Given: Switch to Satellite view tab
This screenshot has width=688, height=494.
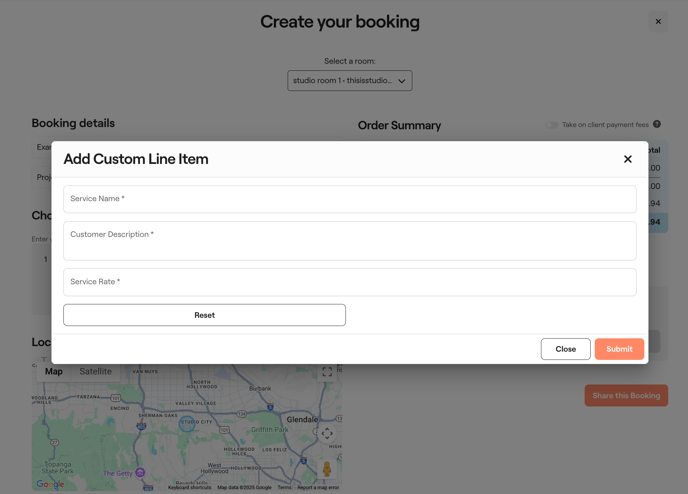Looking at the screenshot, I should 96,372.
